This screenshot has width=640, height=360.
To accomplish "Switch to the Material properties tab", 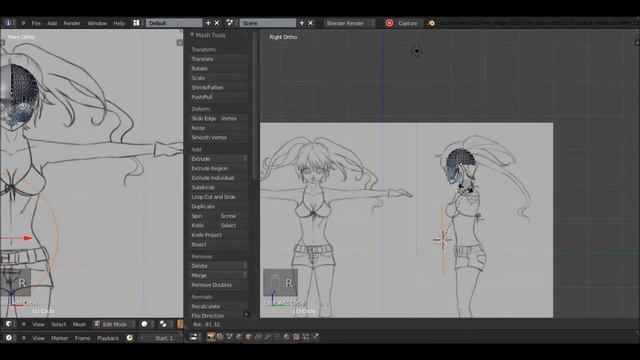I will click(x=287, y=337).
